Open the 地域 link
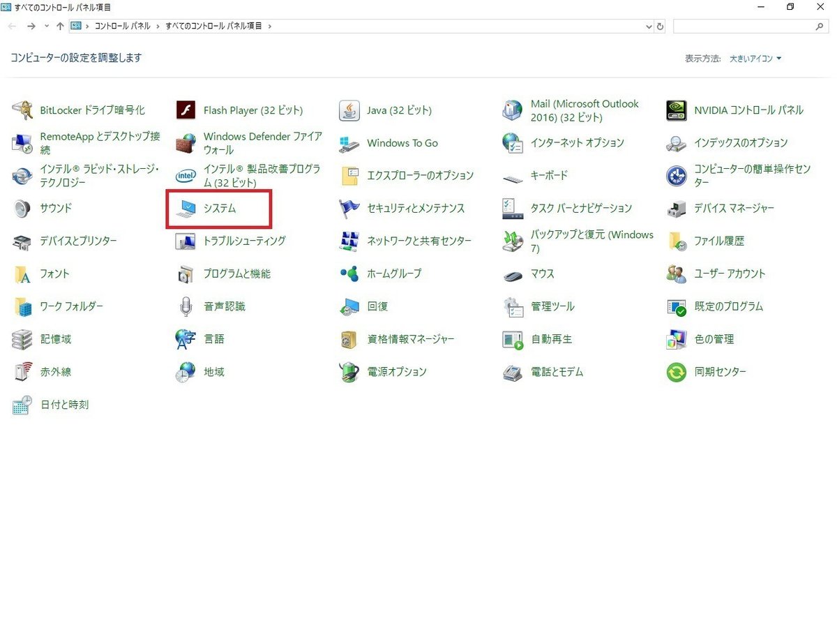This screenshot has height=644, width=837. click(x=214, y=373)
